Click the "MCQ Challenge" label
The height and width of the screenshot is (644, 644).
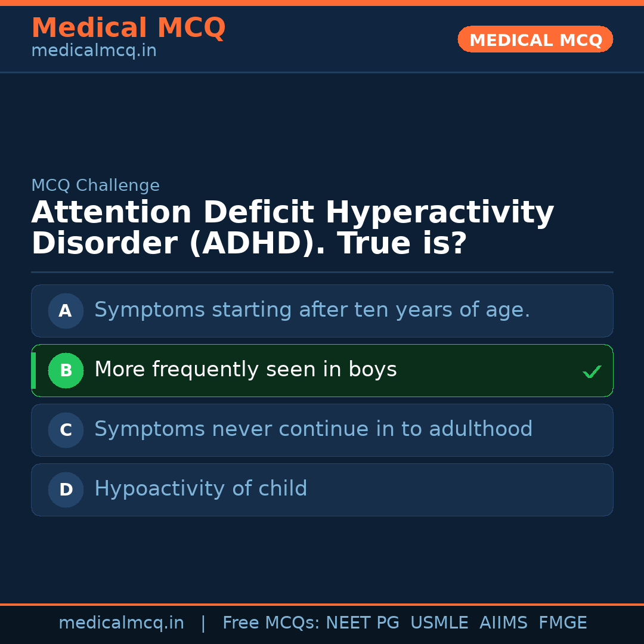tap(95, 185)
